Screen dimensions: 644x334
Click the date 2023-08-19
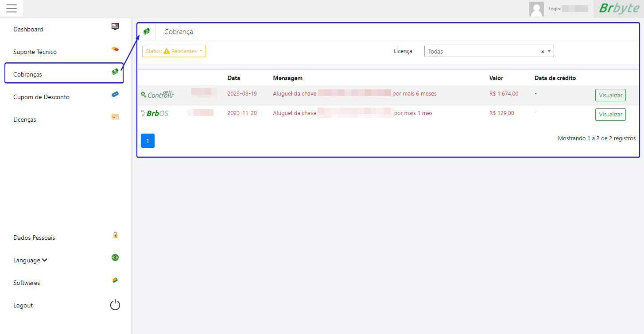242,94
